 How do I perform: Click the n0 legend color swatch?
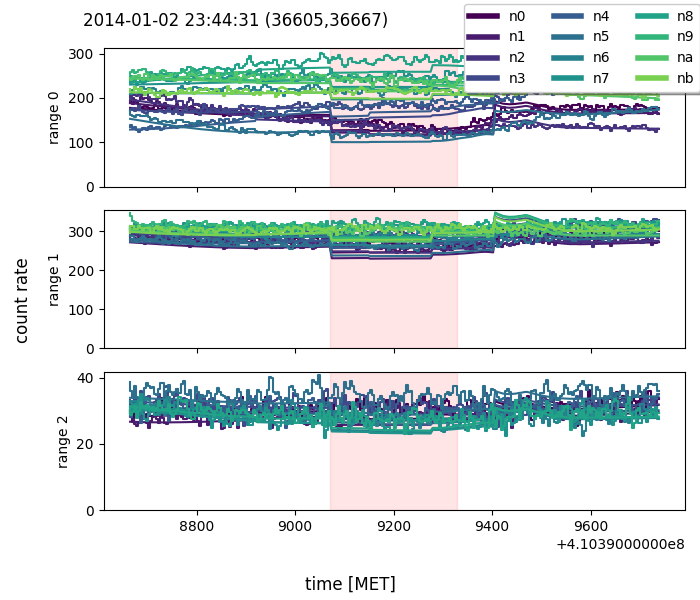483,16
